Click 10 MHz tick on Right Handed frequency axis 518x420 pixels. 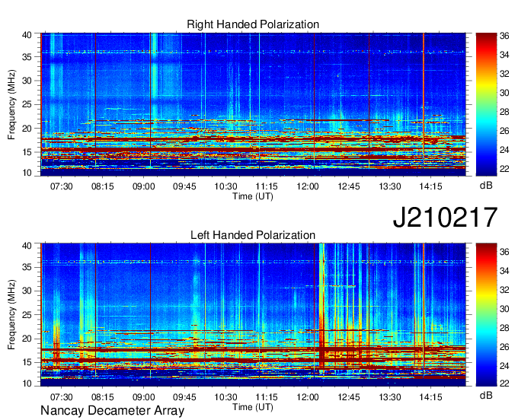click(27, 173)
